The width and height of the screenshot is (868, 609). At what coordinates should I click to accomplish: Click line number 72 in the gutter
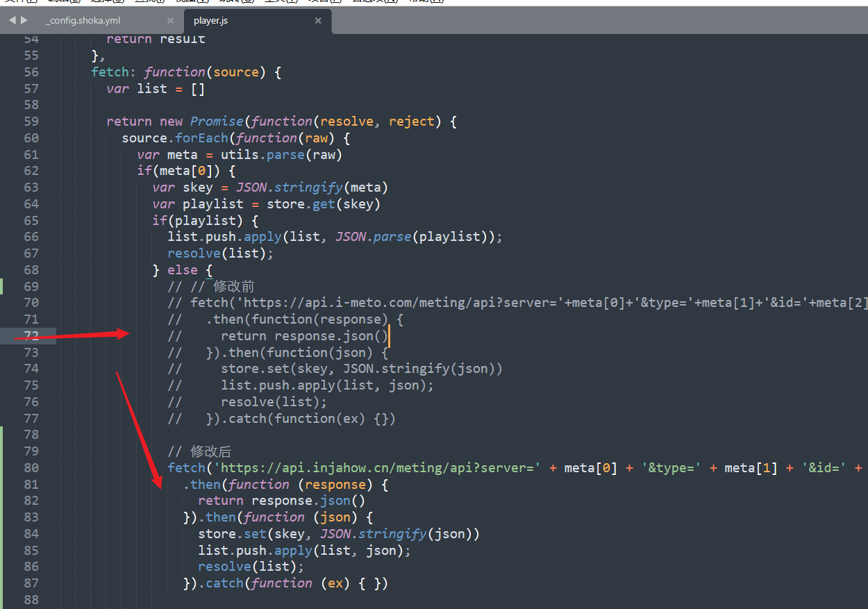[31, 336]
